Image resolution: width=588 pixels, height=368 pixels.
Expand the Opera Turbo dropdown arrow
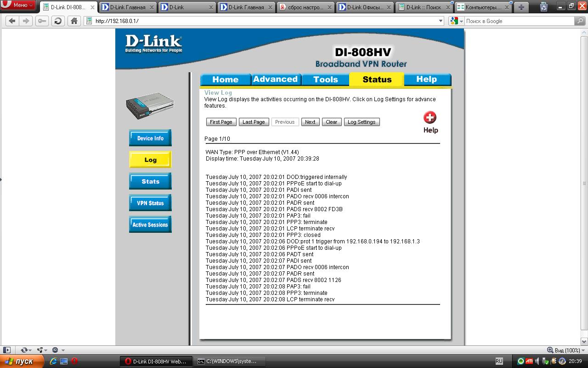pyautogui.click(x=62, y=351)
